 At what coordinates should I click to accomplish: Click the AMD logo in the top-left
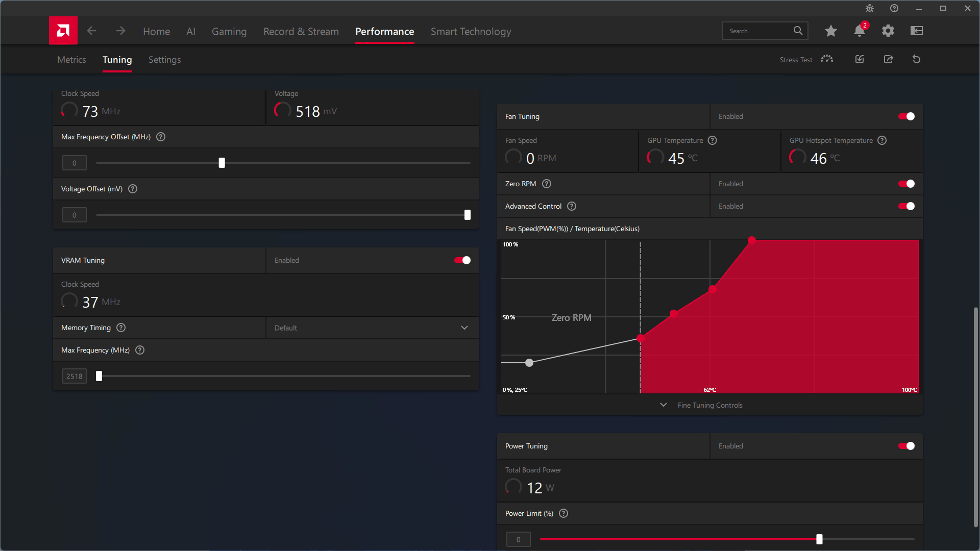coord(63,30)
